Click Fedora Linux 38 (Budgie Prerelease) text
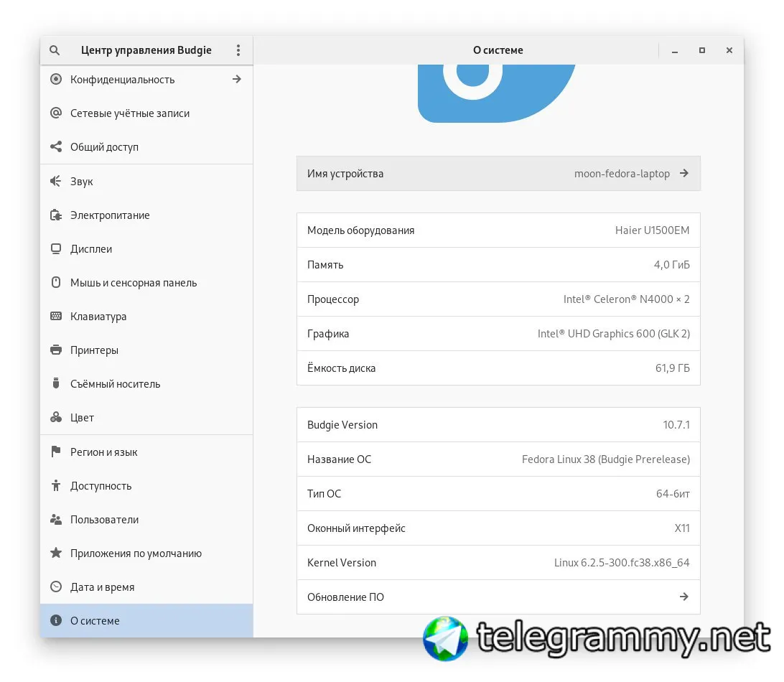The image size is (784, 682). pyautogui.click(x=605, y=459)
